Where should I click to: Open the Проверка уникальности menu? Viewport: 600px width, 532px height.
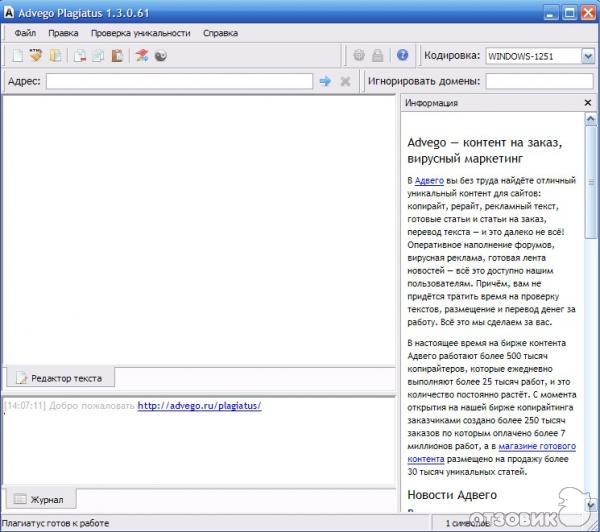[140, 33]
